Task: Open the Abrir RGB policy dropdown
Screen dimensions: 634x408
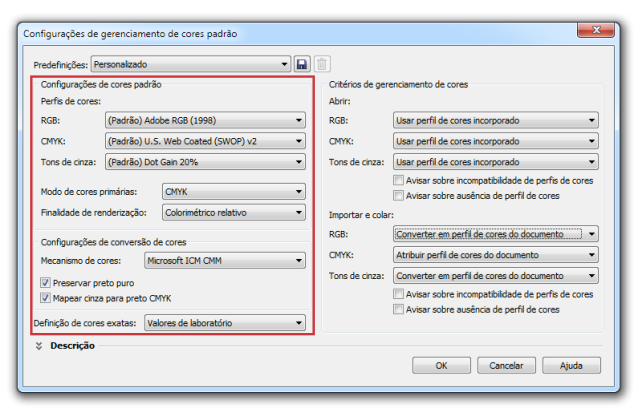Action: (x=496, y=120)
